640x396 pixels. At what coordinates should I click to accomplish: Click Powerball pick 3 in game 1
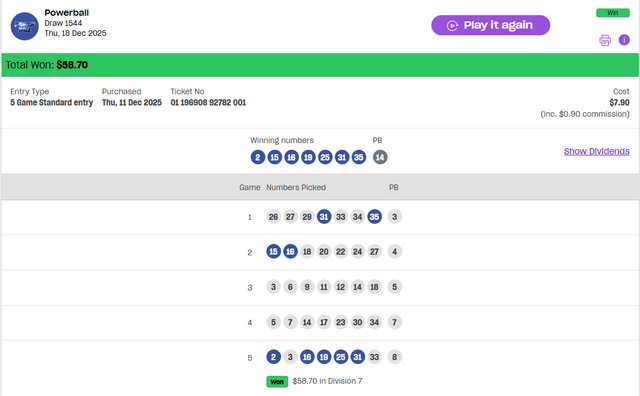(394, 217)
